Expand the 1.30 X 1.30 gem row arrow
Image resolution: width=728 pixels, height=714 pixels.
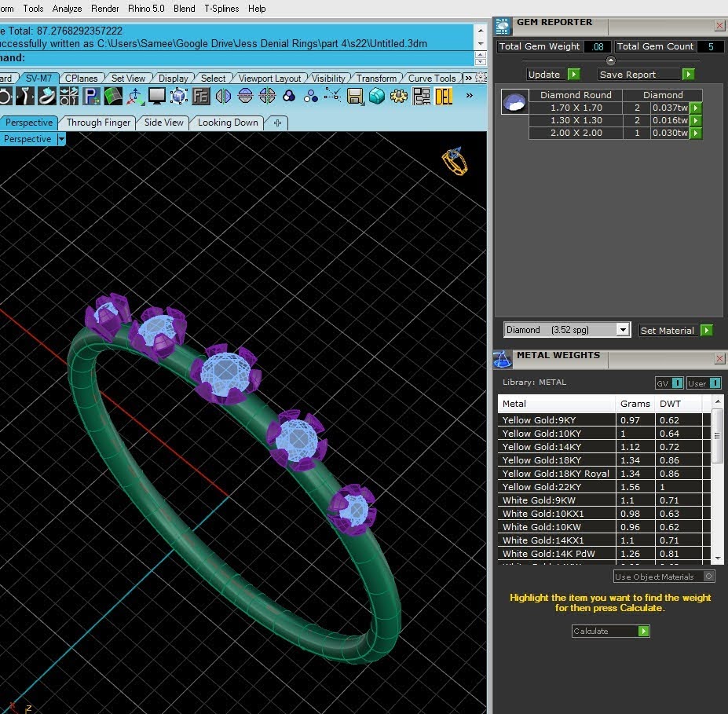[x=695, y=120]
